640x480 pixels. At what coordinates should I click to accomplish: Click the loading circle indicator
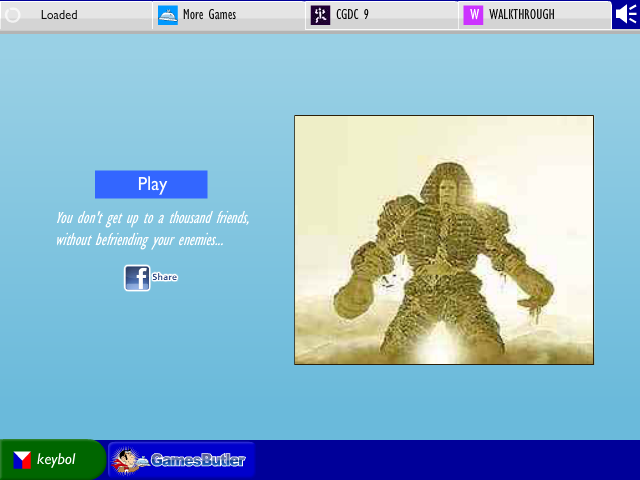tap(13, 15)
